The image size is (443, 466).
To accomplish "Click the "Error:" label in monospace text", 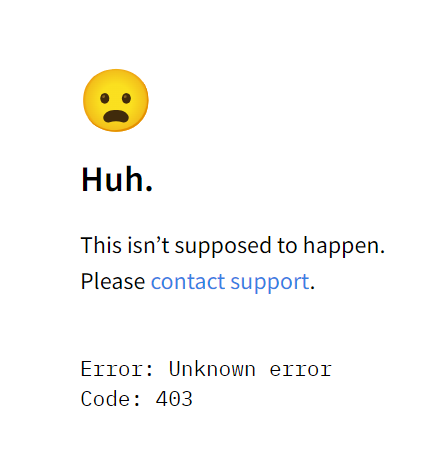I will coord(117,369).
